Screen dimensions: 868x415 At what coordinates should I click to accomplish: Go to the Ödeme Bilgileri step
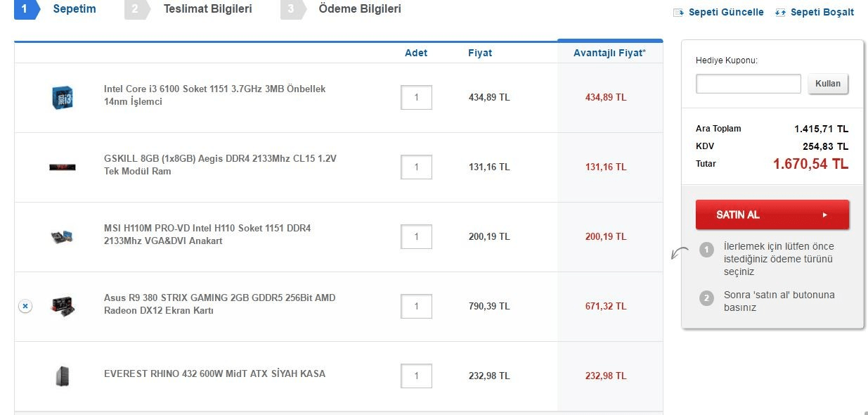(360, 9)
